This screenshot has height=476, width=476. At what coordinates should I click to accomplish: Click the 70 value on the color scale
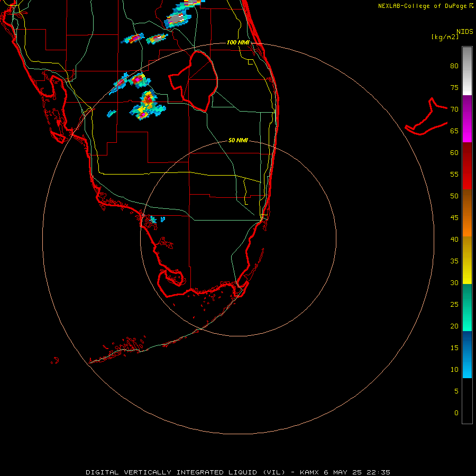[x=454, y=109]
